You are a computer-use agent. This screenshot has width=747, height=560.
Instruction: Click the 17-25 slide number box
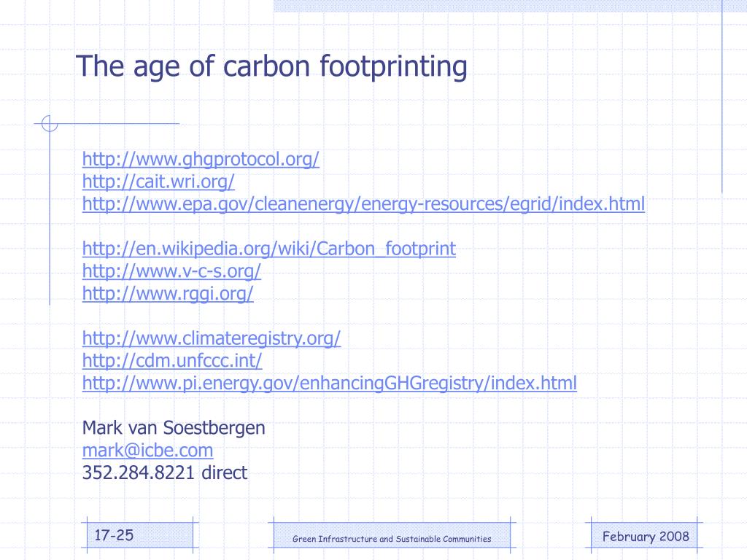point(139,535)
